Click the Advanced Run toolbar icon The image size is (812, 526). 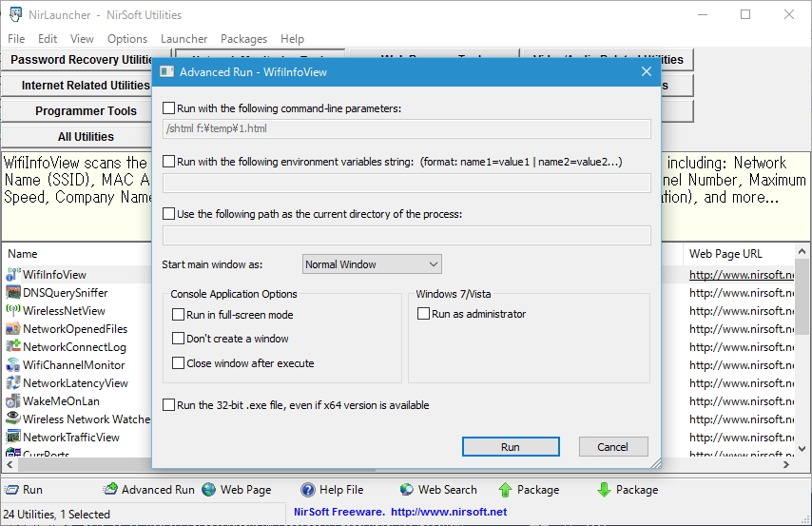pyautogui.click(x=109, y=490)
